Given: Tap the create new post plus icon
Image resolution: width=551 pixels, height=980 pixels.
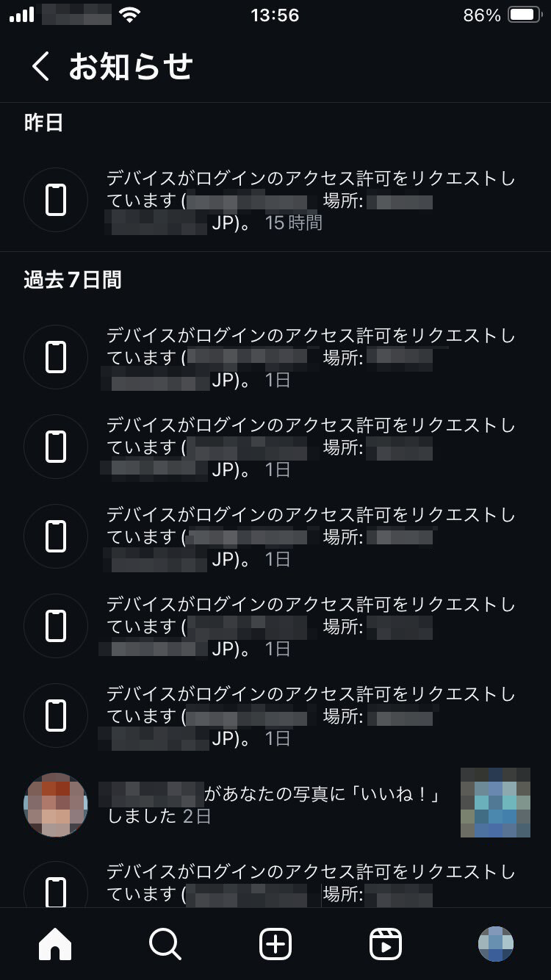Looking at the screenshot, I should click(275, 944).
